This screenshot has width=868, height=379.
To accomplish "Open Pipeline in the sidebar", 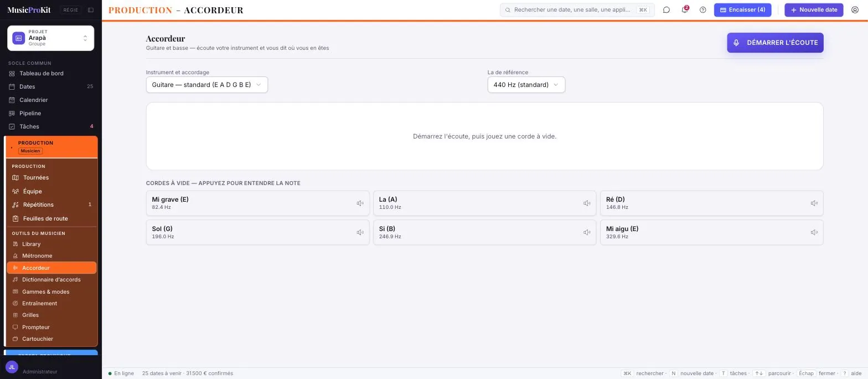I will tap(51, 113).
